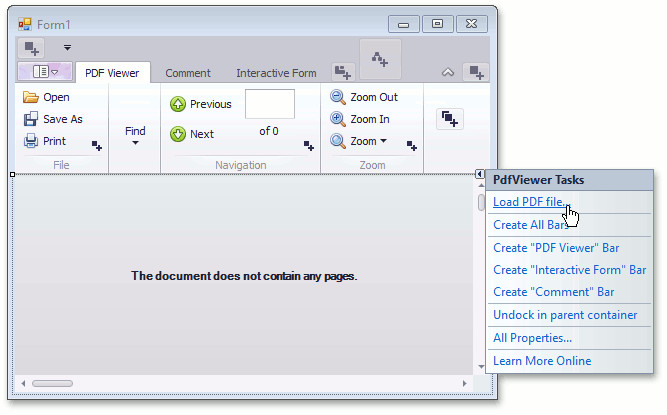The width and height of the screenshot is (667, 415).
Task: Click the Zoom In button label
Action: click(x=370, y=119)
